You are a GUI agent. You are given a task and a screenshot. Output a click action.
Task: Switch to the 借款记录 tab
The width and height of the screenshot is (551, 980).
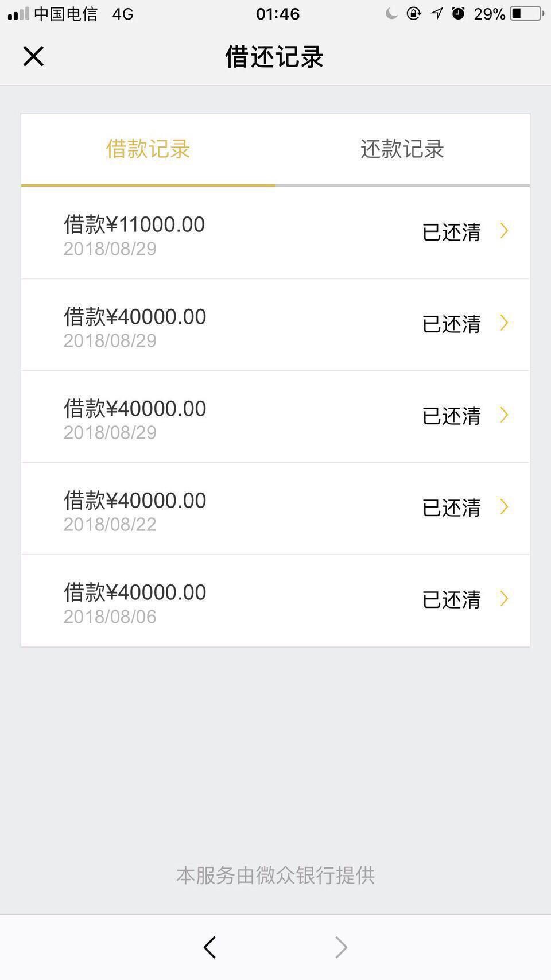click(x=148, y=149)
